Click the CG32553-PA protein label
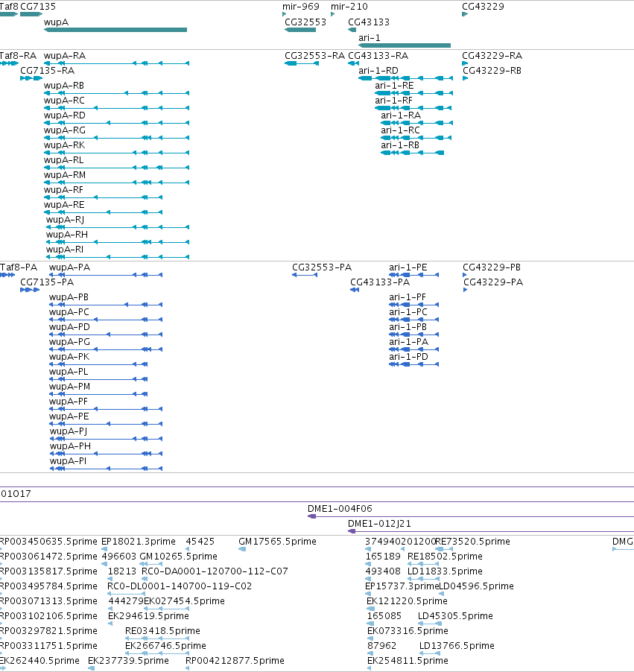This screenshot has height=672, width=634. [322, 267]
